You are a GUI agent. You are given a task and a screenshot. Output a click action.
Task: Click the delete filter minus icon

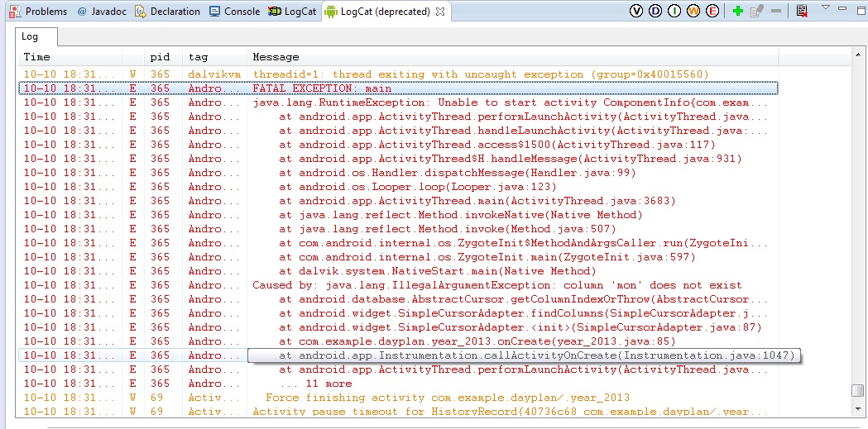click(x=776, y=11)
